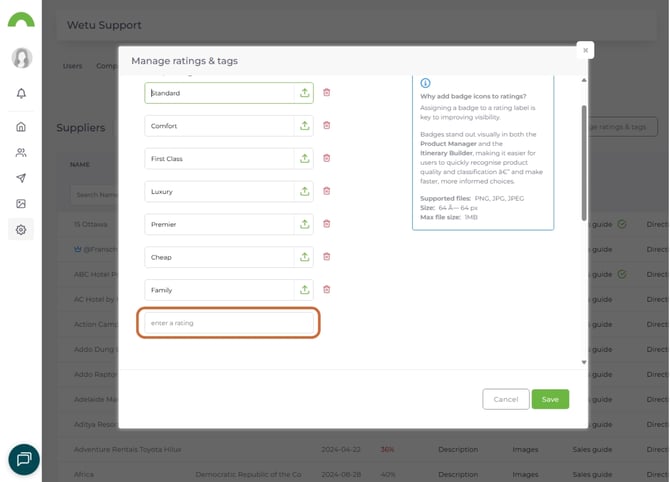The width and height of the screenshot is (670, 482).
Task: Edit the Standard rating field
Action: tap(219, 93)
